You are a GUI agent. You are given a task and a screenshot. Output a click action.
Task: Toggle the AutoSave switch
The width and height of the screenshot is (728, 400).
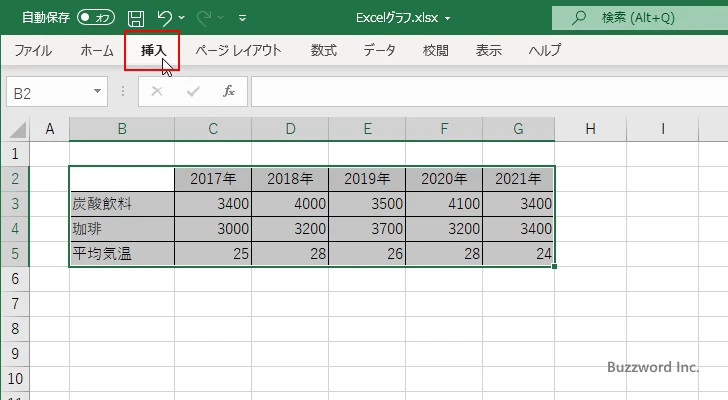pyautogui.click(x=96, y=18)
